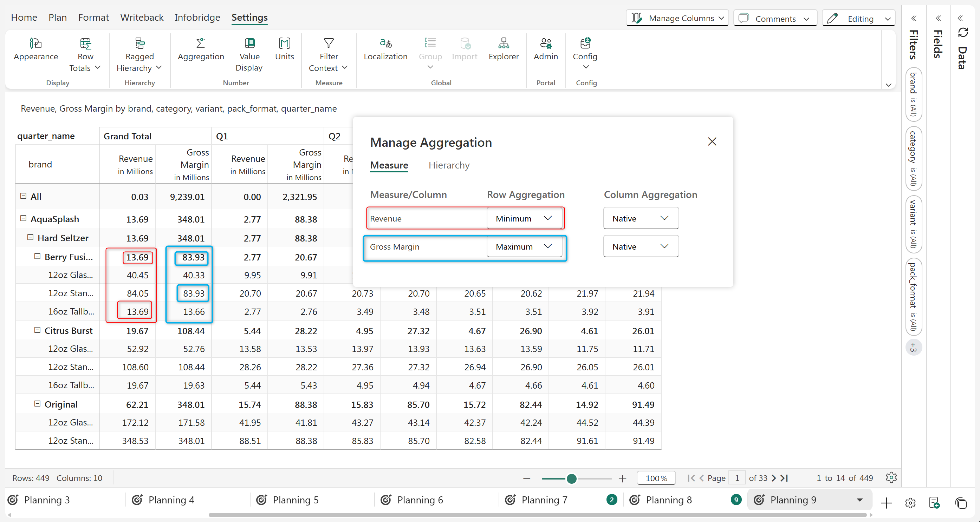This screenshot has width=980, height=522.
Task: Open the Comments button
Action: [775, 18]
